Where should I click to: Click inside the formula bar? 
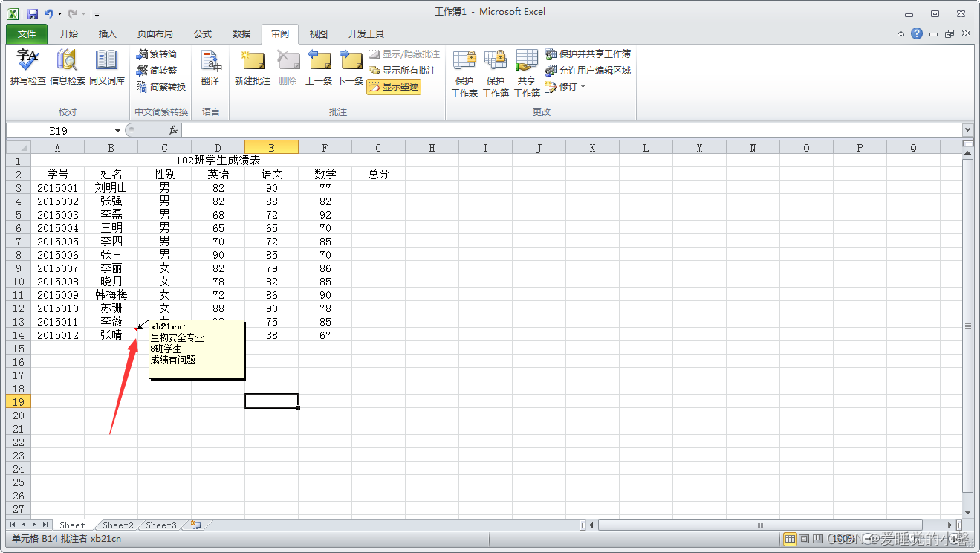pyautogui.click(x=571, y=130)
